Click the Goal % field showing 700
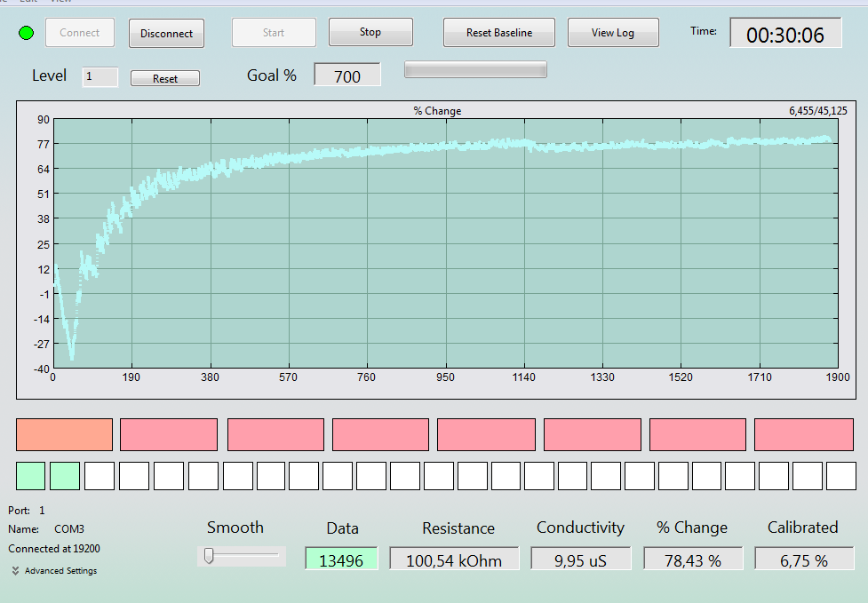This screenshot has height=603, width=868. [x=347, y=75]
